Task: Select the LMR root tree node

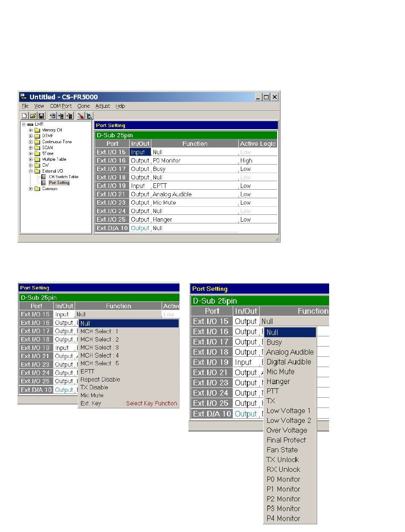Action: [x=39, y=124]
